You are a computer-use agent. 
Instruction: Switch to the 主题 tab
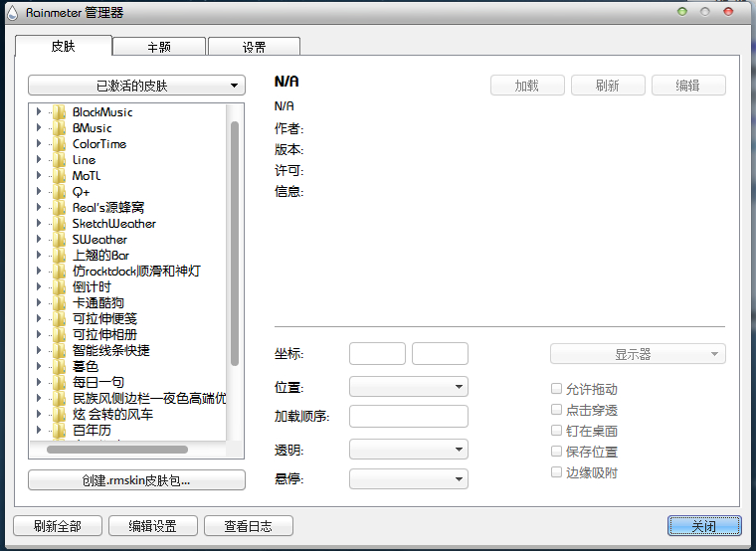point(159,47)
